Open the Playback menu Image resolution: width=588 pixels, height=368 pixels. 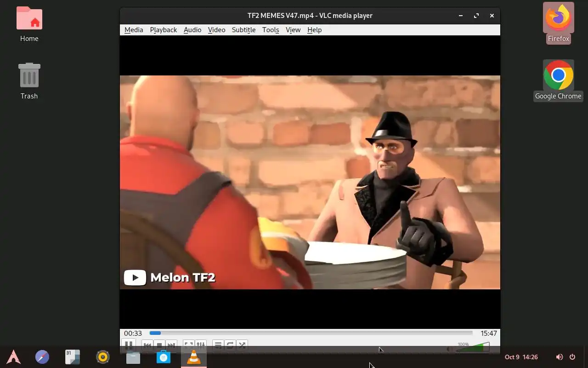point(163,30)
